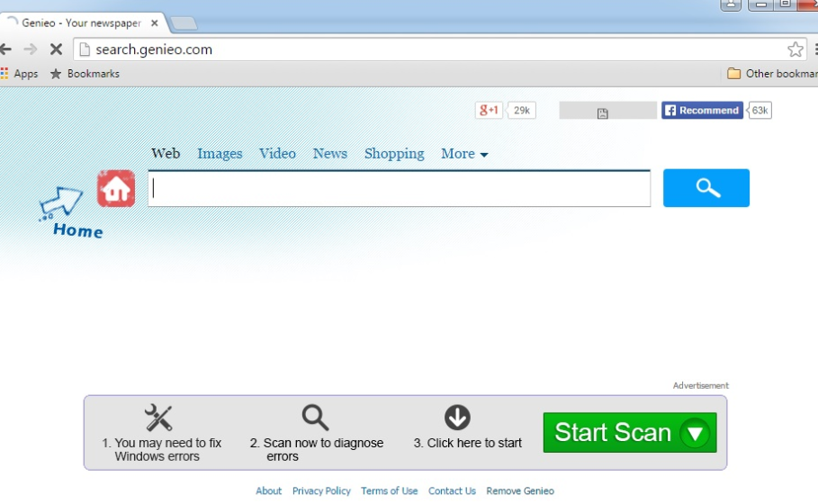Click the green Start Scan button
The width and height of the screenshot is (818, 504).
pyautogui.click(x=630, y=433)
